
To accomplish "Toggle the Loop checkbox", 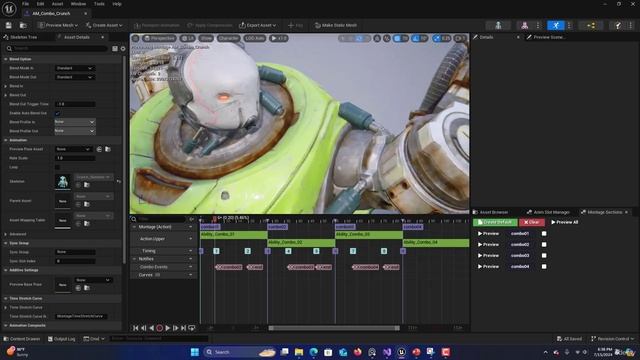I will (57, 167).
